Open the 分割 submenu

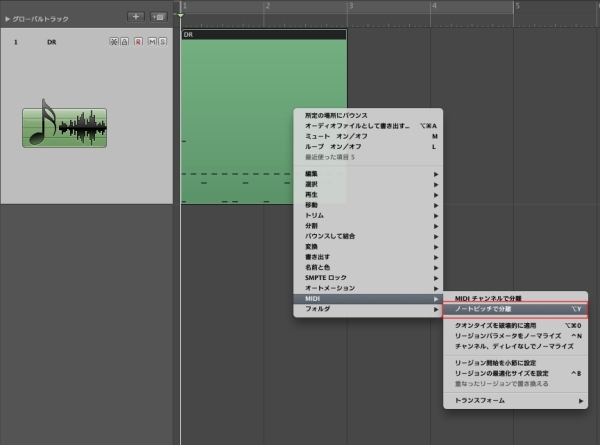click(368, 226)
